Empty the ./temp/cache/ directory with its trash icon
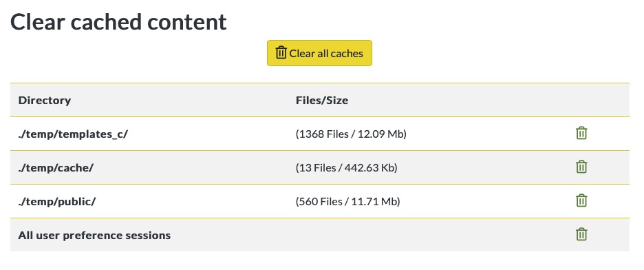Image resolution: width=644 pixels, height=270 pixels. pyautogui.click(x=581, y=167)
